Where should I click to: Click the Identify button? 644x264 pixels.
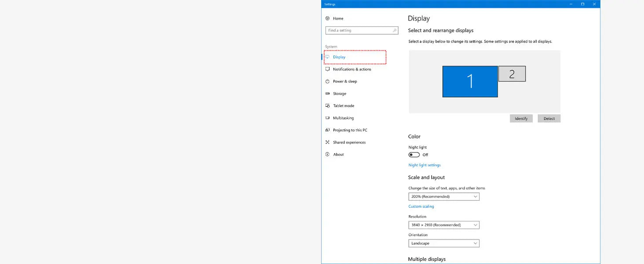point(521,119)
